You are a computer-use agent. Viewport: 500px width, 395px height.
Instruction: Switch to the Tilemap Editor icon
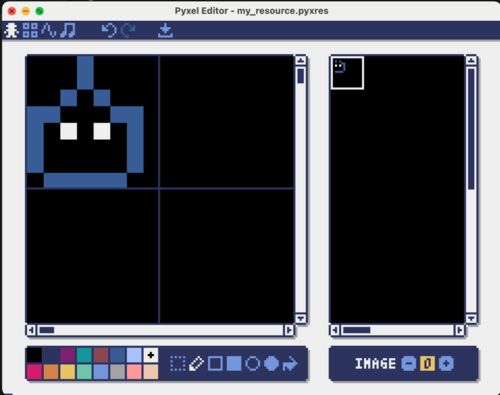[x=30, y=30]
